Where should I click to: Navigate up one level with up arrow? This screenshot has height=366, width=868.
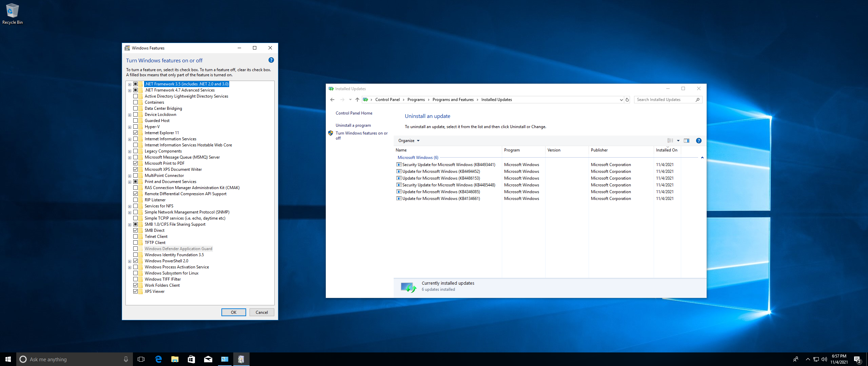(357, 100)
